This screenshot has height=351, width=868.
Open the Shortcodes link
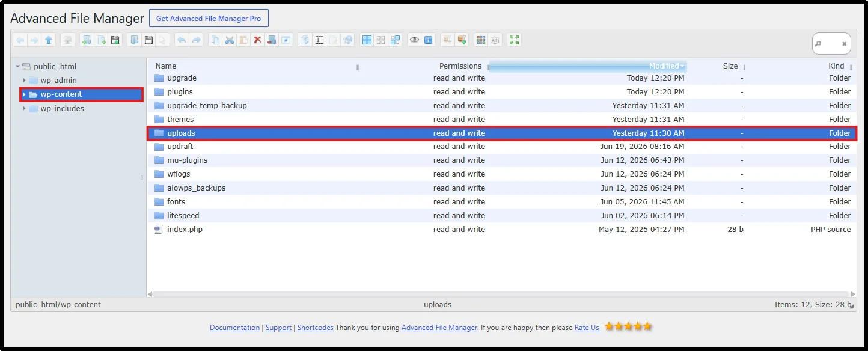click(x=315, y=328)
